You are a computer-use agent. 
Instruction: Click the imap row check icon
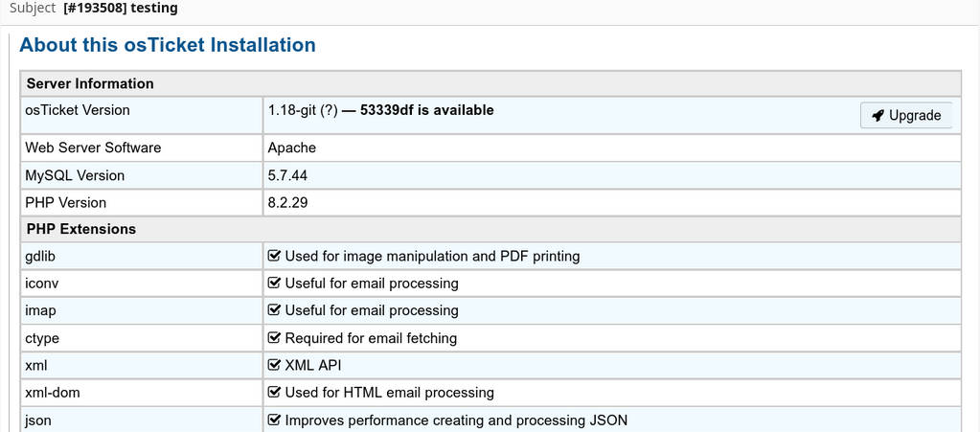(x=274, y=310)
